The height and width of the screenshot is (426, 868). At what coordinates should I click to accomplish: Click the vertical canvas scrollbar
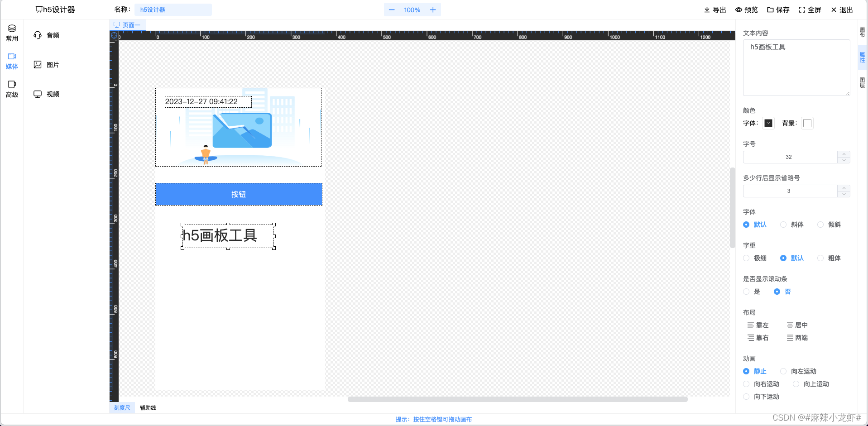(x=732, y=208)
